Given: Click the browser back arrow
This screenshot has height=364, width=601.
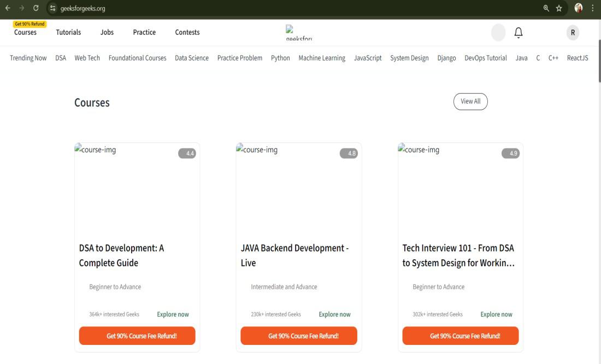Looking at the screenshot, I should [x=8, y=8].
